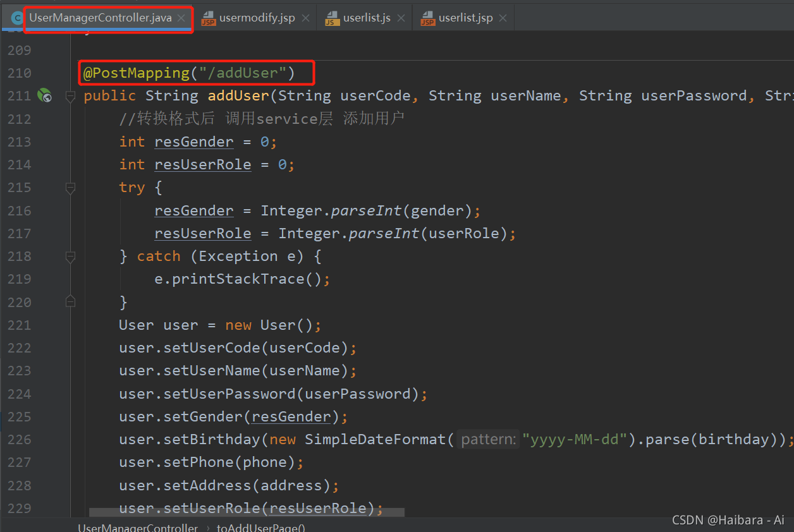This screenshot has width=794, height=532.
Task: Click setUserCode call on line 222
Action: point(212,348)
